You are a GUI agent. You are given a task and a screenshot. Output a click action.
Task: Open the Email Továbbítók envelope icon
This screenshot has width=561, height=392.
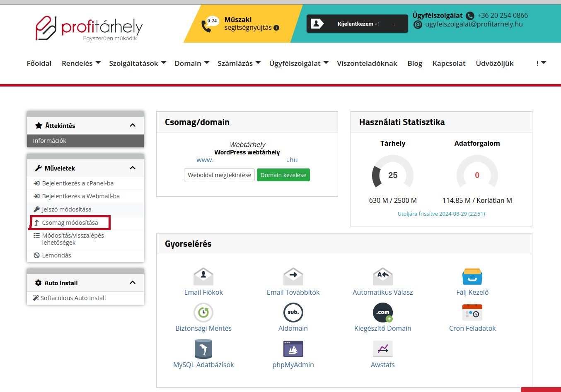(x=293, y=276)
